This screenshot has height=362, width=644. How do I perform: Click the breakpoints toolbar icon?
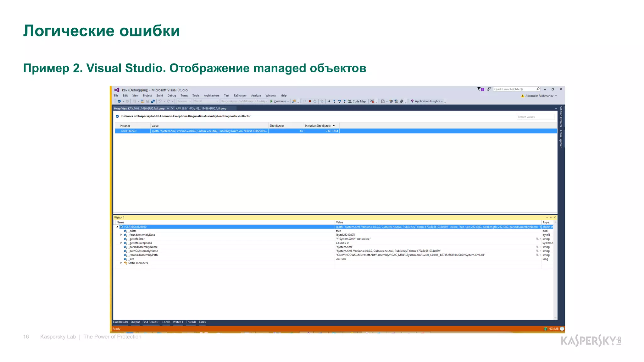point(372,101)
